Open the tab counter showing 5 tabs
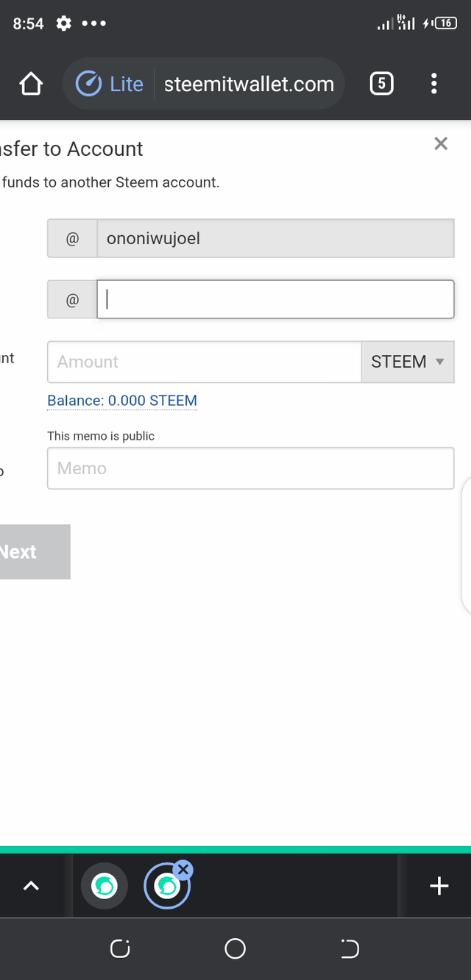 [381, 84]
